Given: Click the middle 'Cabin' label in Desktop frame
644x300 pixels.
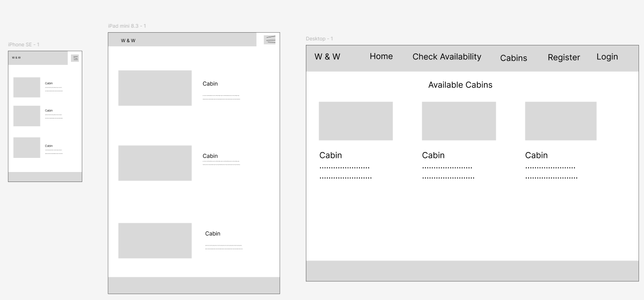Looking at the screenshot, I should [433, 155].
